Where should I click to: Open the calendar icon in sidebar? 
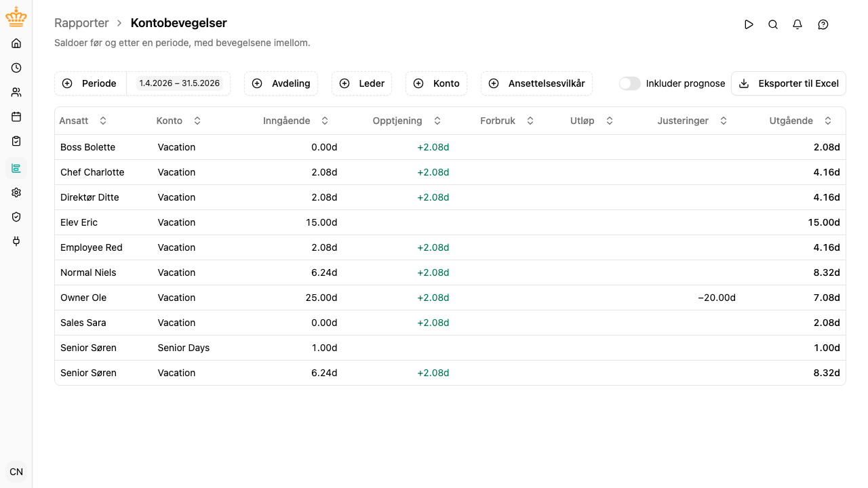tap(16, 117)
